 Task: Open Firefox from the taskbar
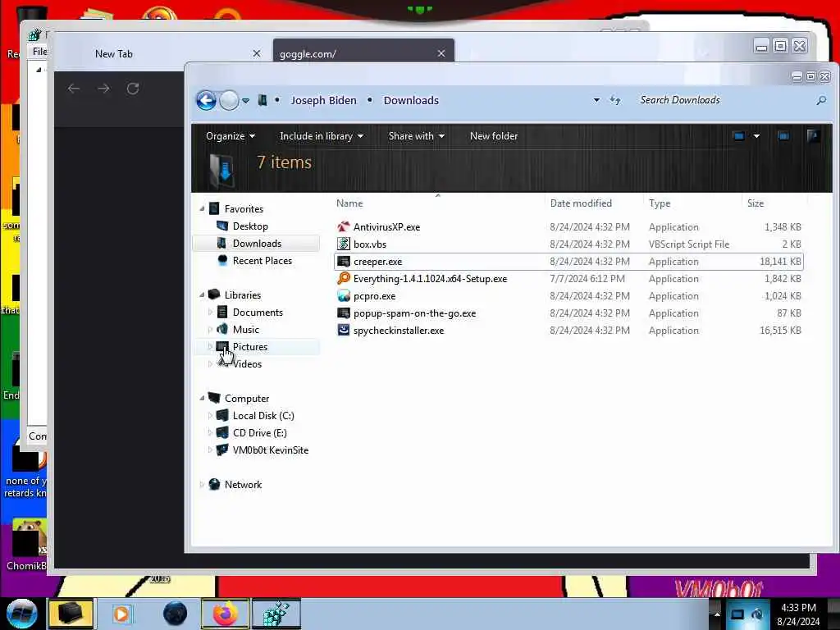pyautogui.click(x=225, y=614)
